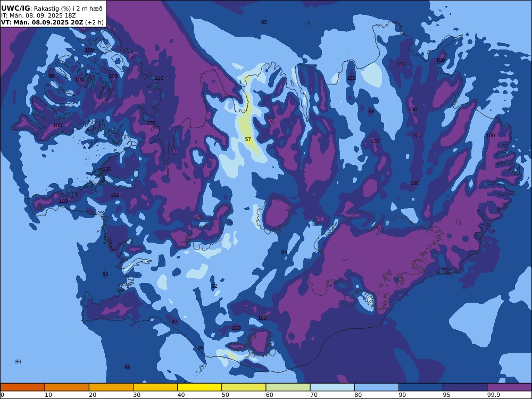Click the legend tick label '40'
Image resolution: width=532 pixels, height=399 pixels.
(x=181, y=395)
